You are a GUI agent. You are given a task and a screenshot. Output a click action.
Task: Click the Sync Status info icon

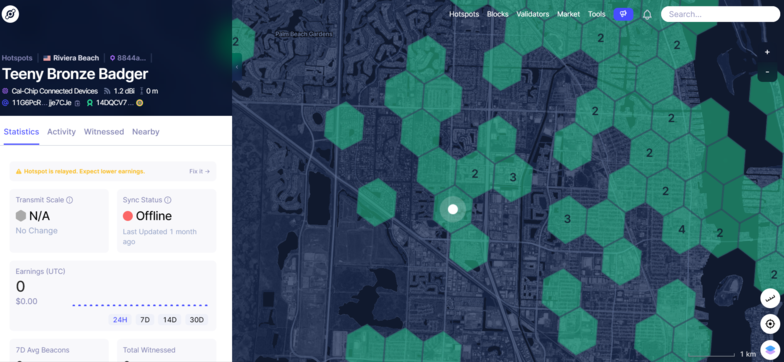pos(168,200)
